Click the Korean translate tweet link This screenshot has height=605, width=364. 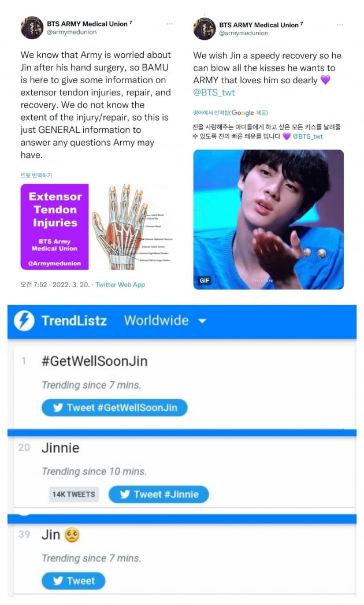point(36,175)
